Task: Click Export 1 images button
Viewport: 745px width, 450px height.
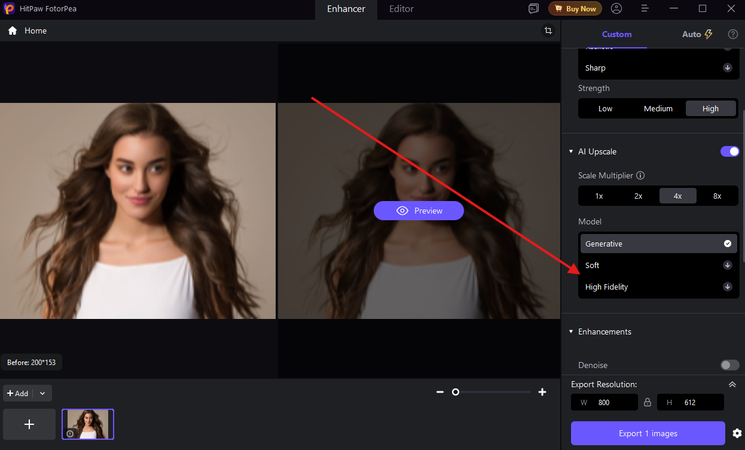Action: click(x=648, y=433)
